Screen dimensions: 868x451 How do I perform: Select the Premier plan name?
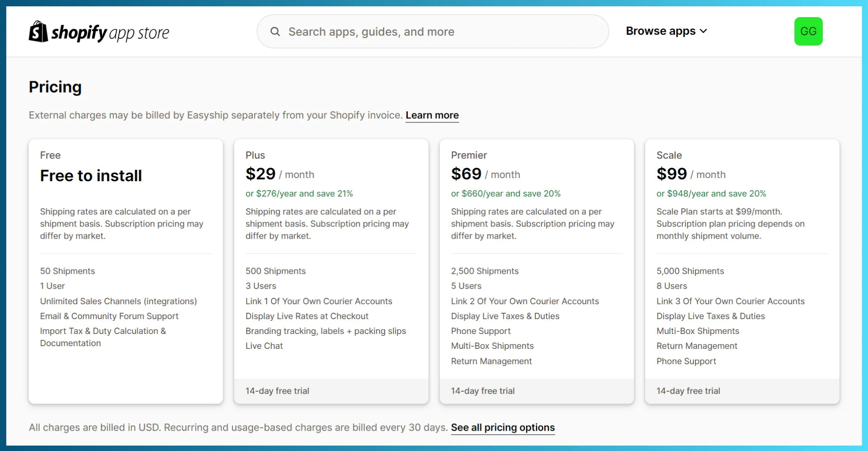(469, 155)
